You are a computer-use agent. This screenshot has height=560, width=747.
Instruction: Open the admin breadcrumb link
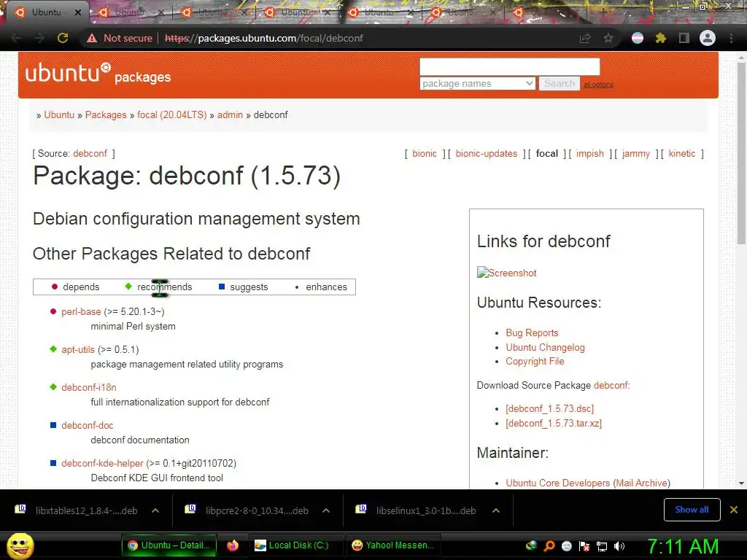point(230,114)
